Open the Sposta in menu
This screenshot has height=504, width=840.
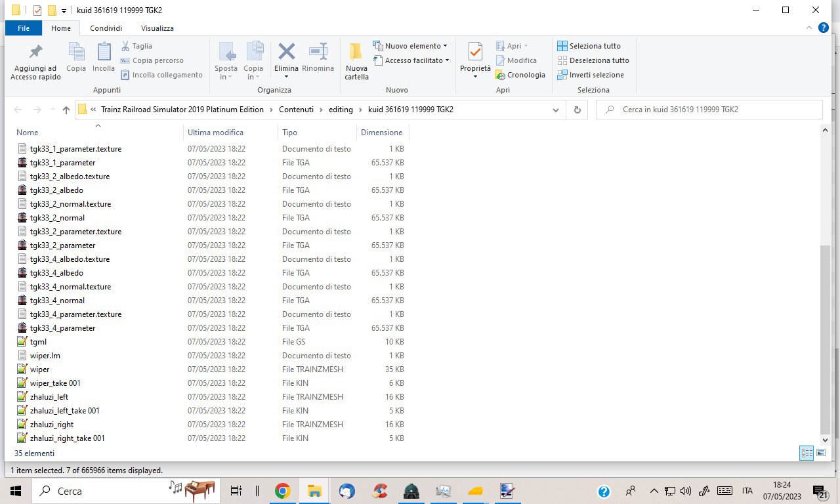tap(226, 62)
